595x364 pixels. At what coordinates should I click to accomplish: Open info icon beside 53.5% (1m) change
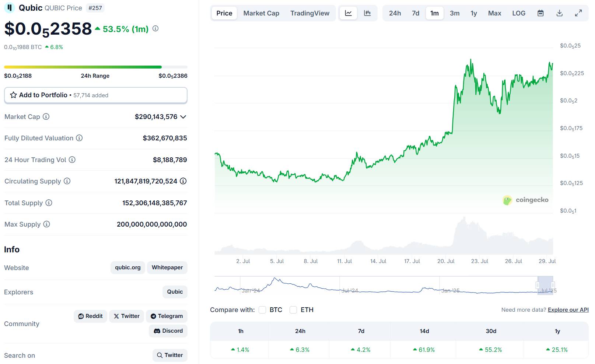155,28
